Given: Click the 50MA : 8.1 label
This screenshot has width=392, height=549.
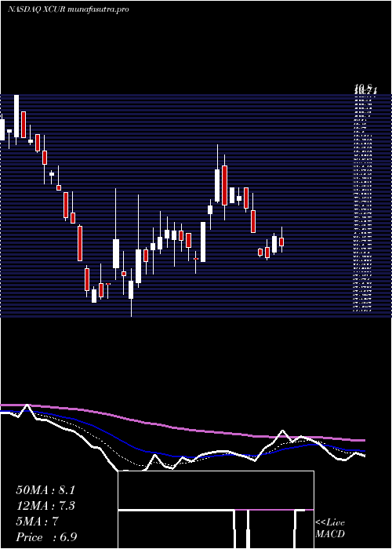Looking at the screenshot, I should (45, 490).
